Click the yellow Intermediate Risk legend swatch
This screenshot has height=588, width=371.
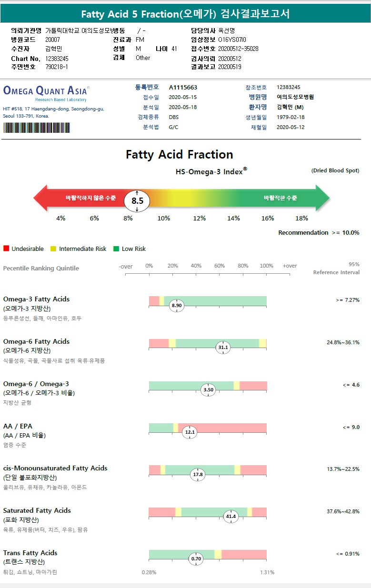click(53, 249)
